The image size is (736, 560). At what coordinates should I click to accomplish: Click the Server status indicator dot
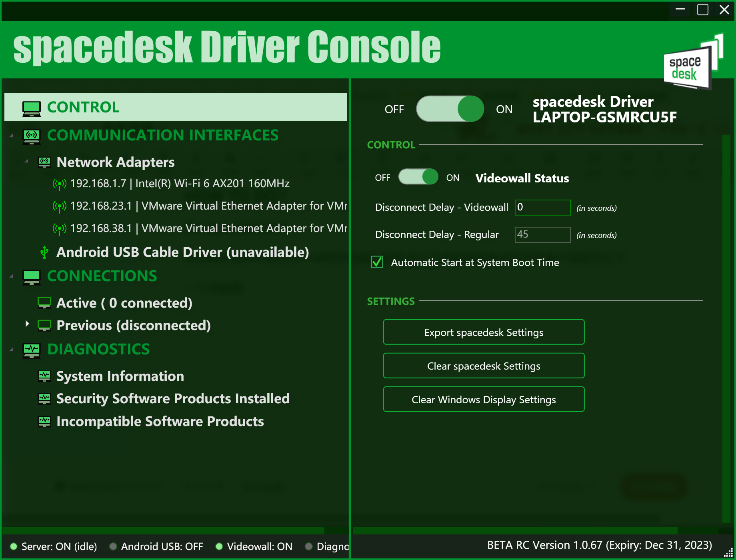click(x=14, y=546)
